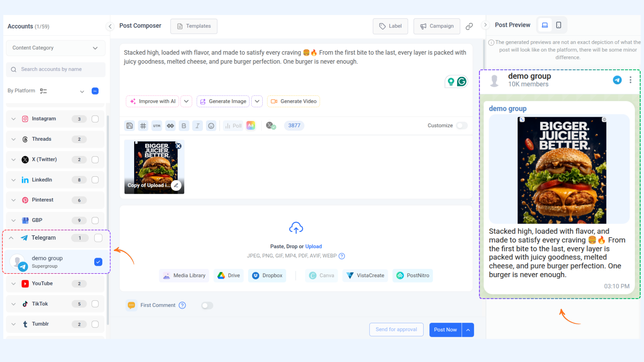Screen dimensions: 644x362
Task: Click the X character count icon
Action: point(271,126)
